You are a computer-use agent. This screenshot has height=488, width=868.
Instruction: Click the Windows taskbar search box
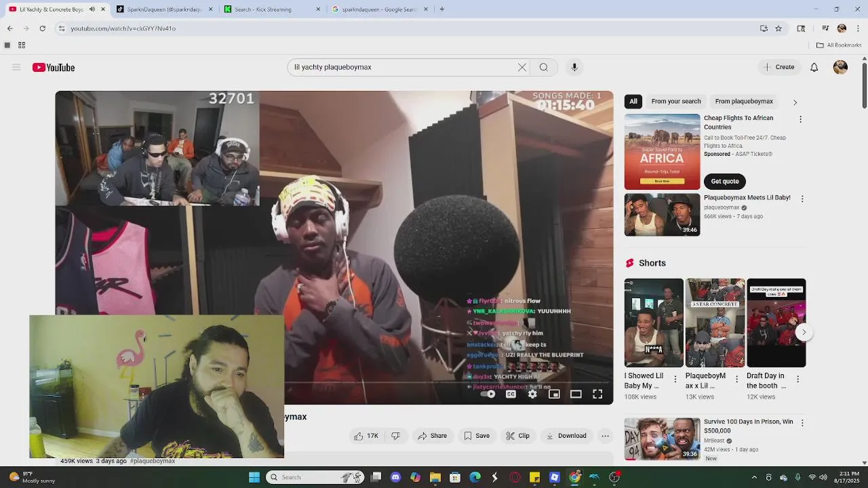click(316, 477)
